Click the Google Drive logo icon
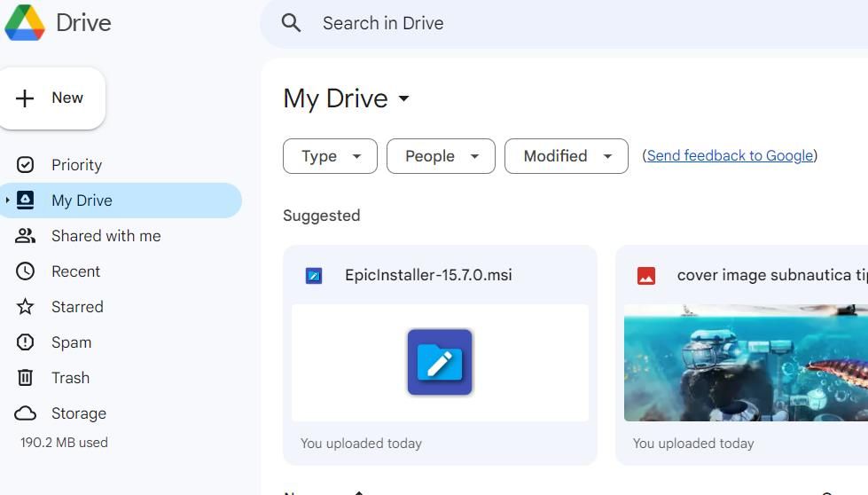868x495 pixels. click(25, 23)
